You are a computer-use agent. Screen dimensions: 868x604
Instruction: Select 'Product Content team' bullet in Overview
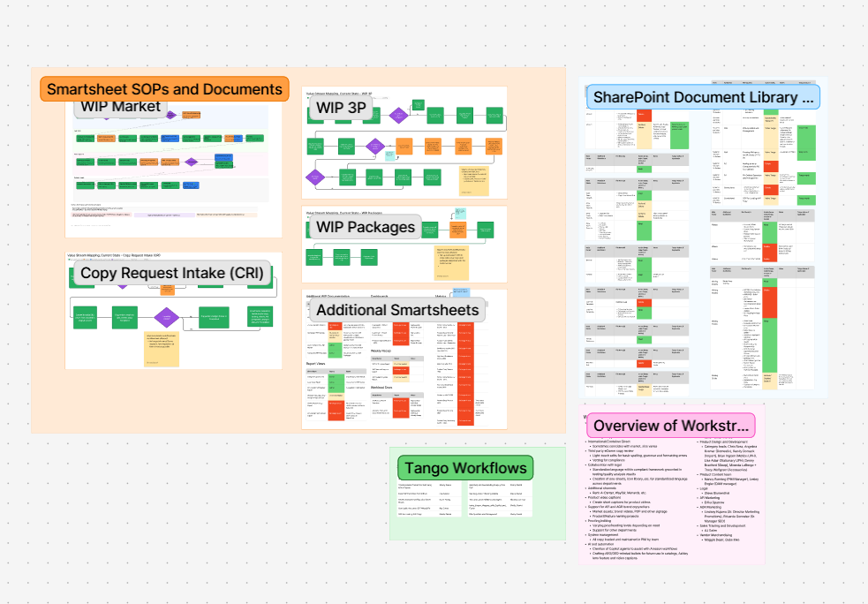click(715, 474)
